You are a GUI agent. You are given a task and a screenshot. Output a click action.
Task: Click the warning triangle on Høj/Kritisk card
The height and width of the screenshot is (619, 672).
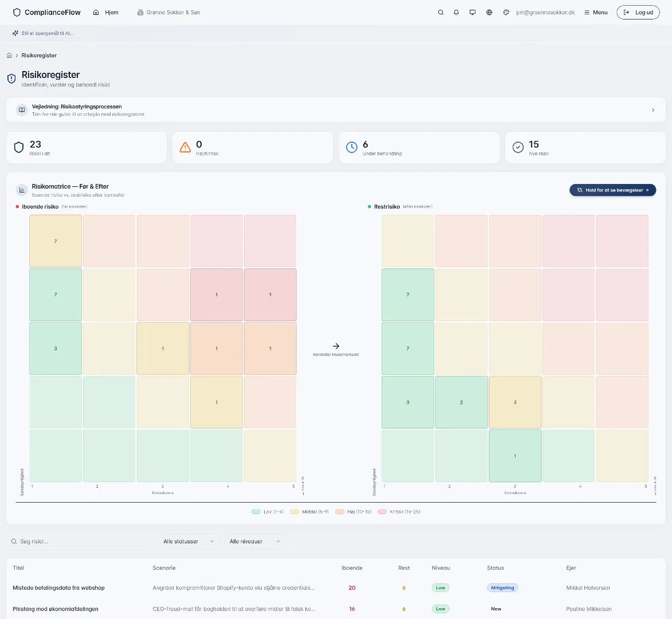click(x=185, y=147)
